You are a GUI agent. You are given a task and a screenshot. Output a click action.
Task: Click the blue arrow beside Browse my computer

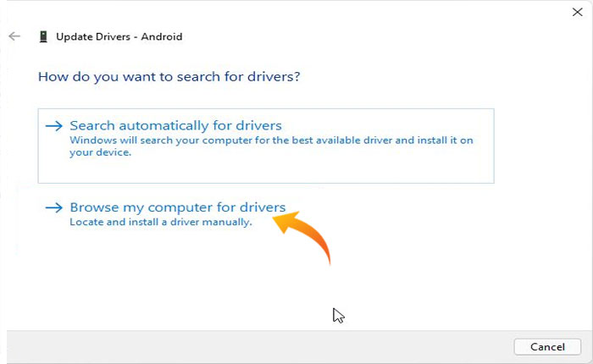[54, 207]
